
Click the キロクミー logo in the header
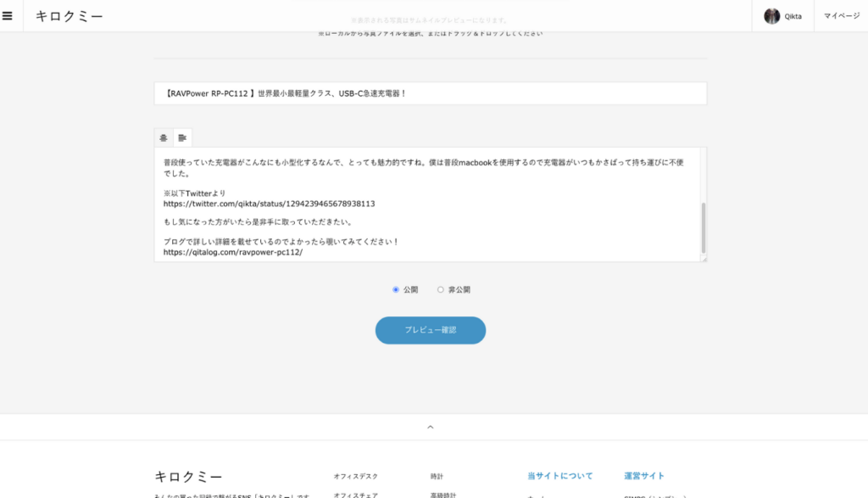coord(70,16)
